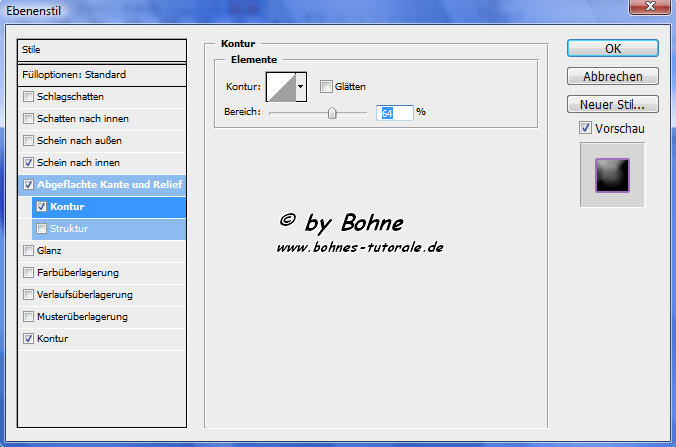The height and width of the screenshot is (447, 676).
Task: Click the Neuer Stil button
Action: (x=611, y=104)
